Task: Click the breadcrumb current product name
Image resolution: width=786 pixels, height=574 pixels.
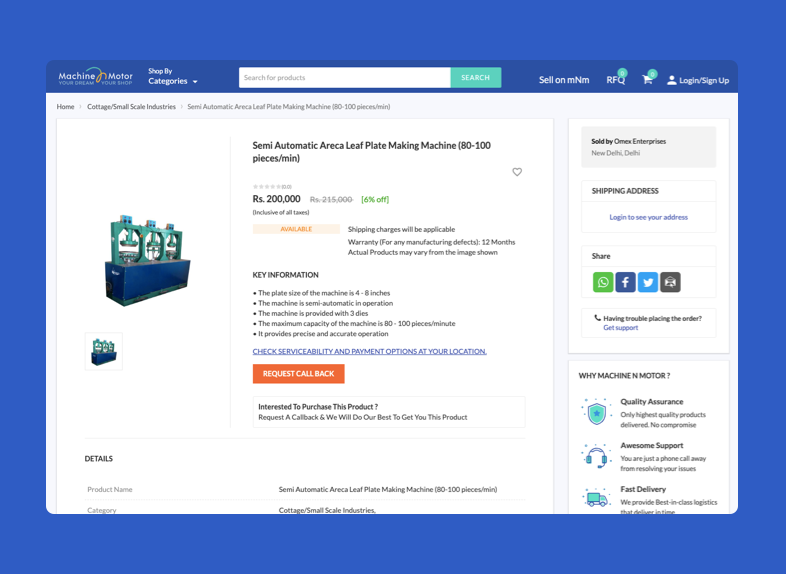Action: coord(288,107)
